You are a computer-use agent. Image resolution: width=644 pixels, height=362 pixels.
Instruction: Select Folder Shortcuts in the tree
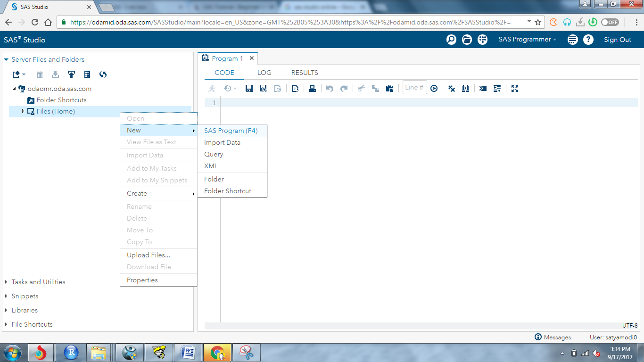[61, 100]
